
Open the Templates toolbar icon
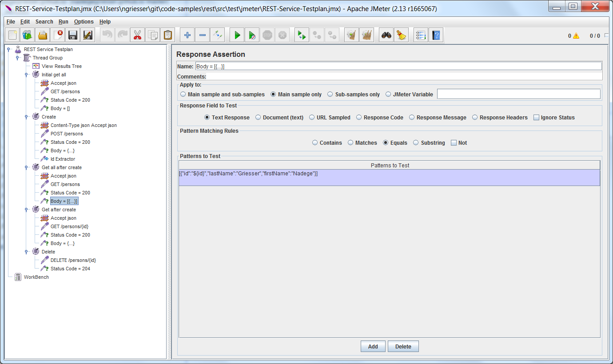pyautogui.click(x=28, y=35)
